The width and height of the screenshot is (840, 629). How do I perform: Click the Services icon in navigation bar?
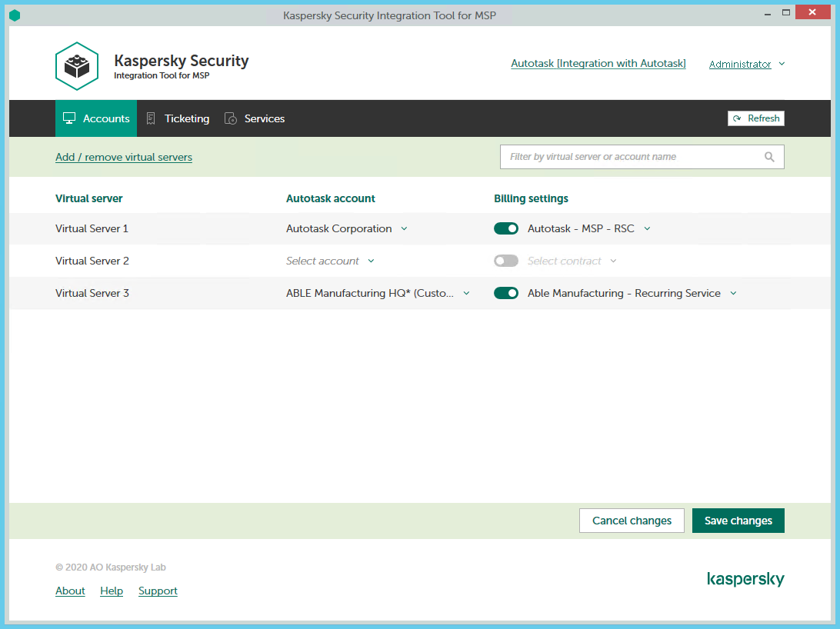click(x=230, y=118)
